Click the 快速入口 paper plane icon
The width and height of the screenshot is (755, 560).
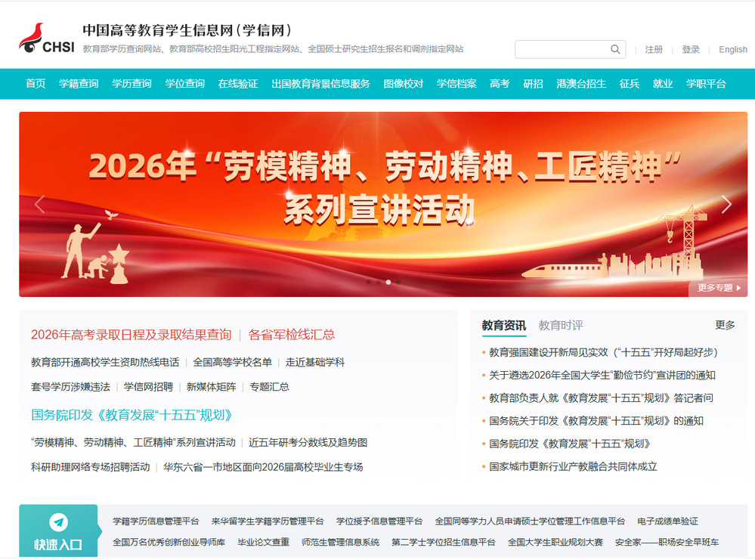[x=58, y=522]
